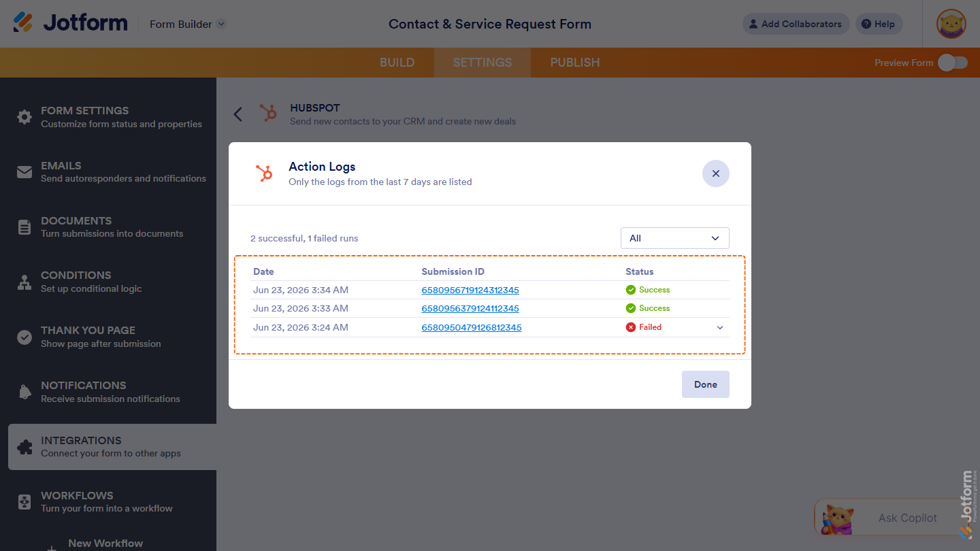Viewport: 980px width, 551px height.
Task: Switch to the SETTINGS tab
Action: 482,63
